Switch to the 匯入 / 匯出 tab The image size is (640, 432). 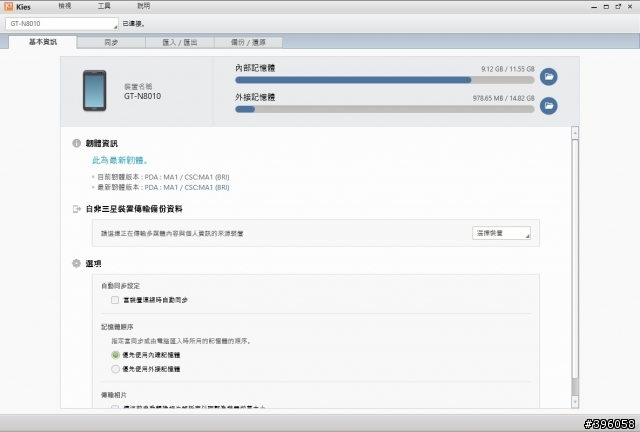(180, 42)
